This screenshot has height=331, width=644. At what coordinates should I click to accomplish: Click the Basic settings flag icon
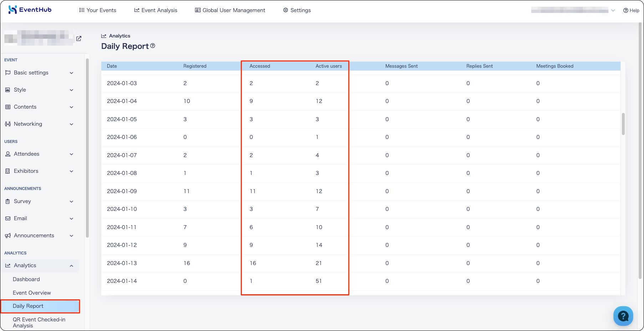click(8, 73)
